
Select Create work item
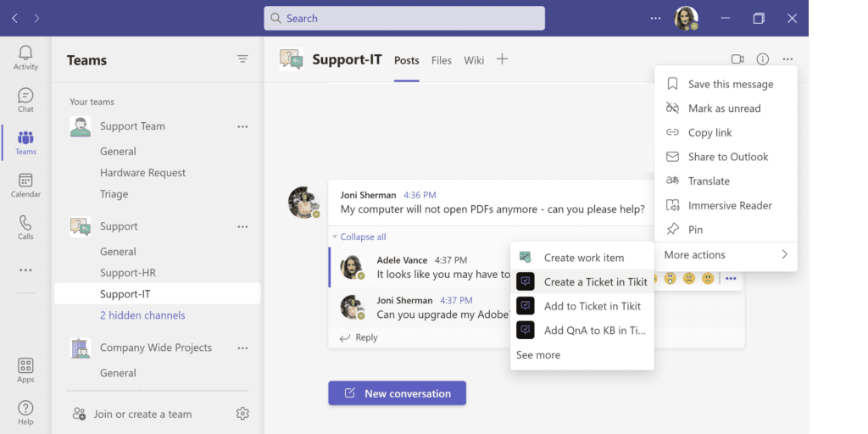point(581,258)
